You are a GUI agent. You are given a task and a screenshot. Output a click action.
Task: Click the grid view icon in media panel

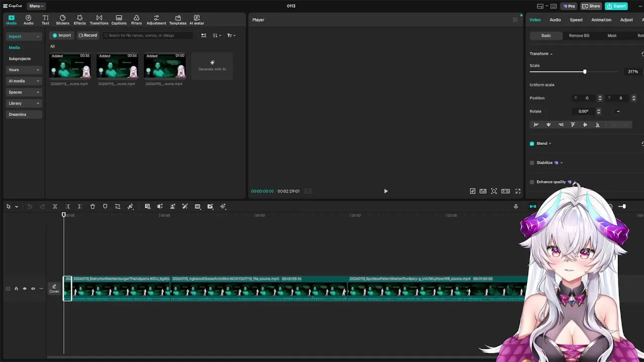tap(204, 35)
